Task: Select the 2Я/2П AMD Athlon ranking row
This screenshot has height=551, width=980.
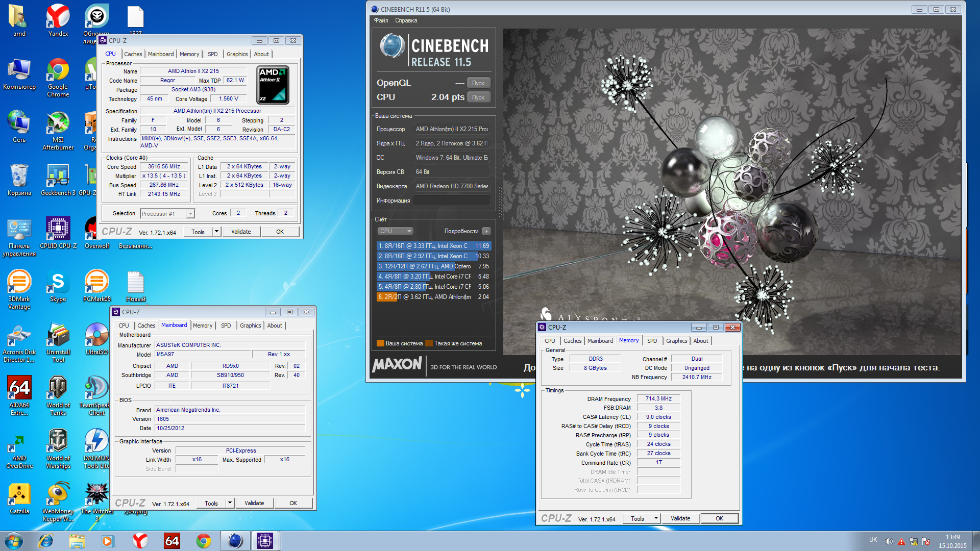Action: point(433,297)
